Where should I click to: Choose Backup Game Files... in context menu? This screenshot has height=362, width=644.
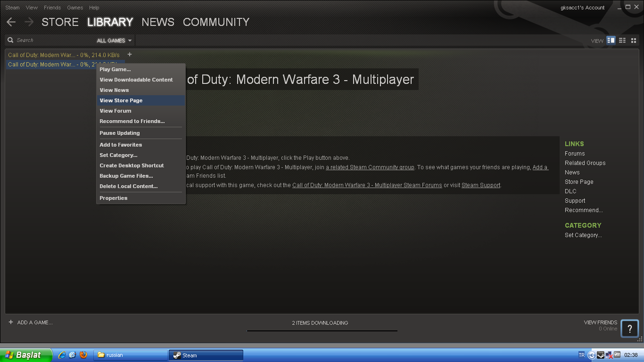tap(140, 176)
